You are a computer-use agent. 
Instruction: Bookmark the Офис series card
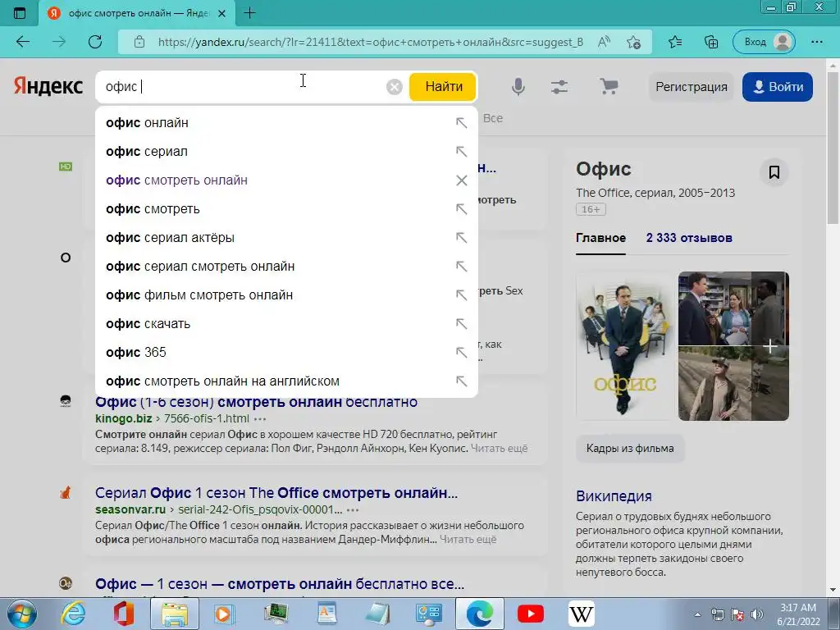point(774,172)
